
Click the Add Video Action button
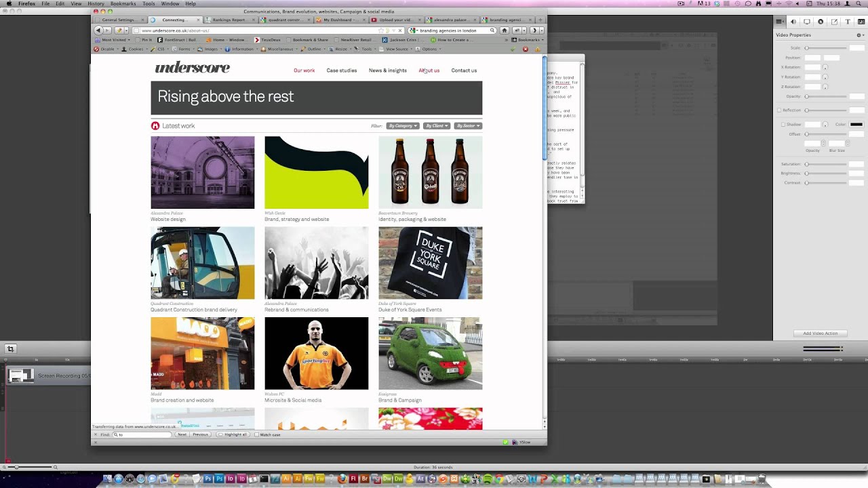[x=821, y=333]
